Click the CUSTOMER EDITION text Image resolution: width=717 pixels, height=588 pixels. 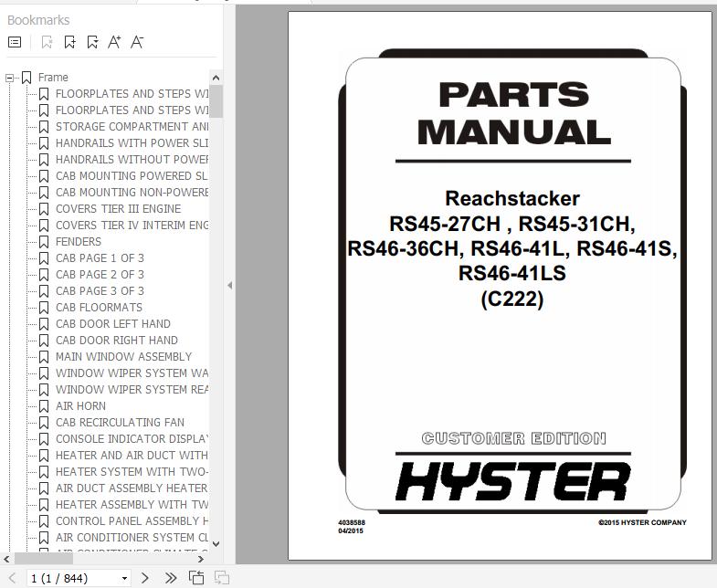click(x=514, y=438)
